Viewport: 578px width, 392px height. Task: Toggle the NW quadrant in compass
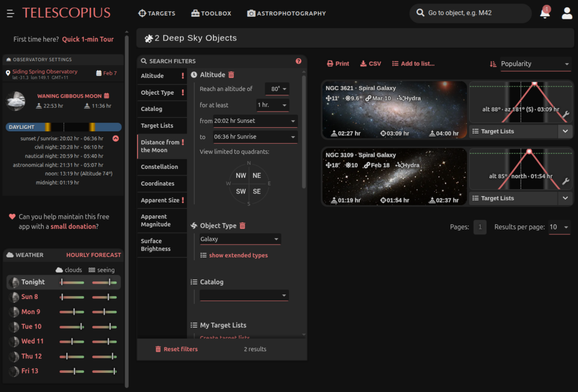pos(241,176)
